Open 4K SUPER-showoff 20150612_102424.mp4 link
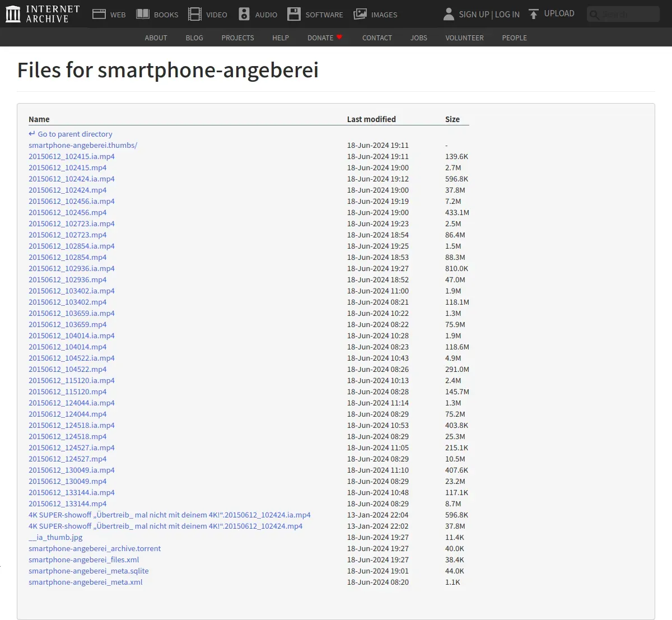Image resolution: width=672 pixels, height=620 pixels. pyautogui.click(x=165, y=526)
